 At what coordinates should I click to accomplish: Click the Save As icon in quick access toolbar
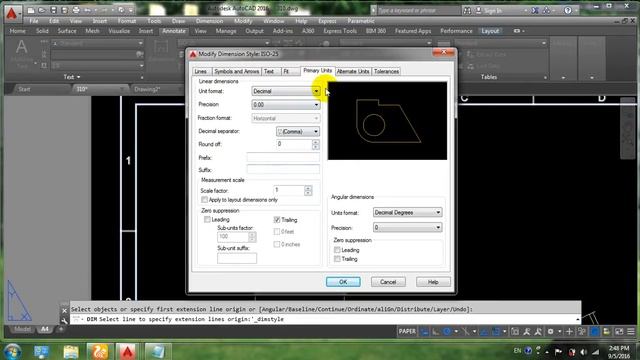click(x=64, y=10)
